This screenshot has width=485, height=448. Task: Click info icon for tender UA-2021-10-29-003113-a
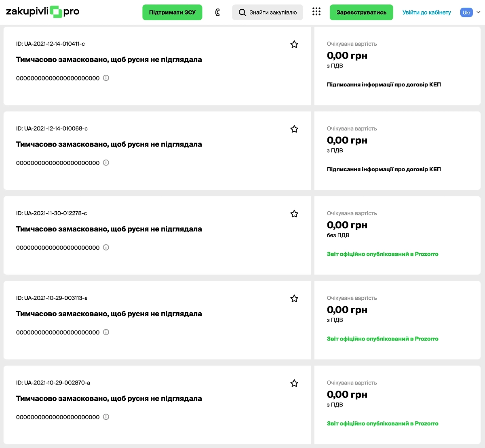click(x=106, y=332)
